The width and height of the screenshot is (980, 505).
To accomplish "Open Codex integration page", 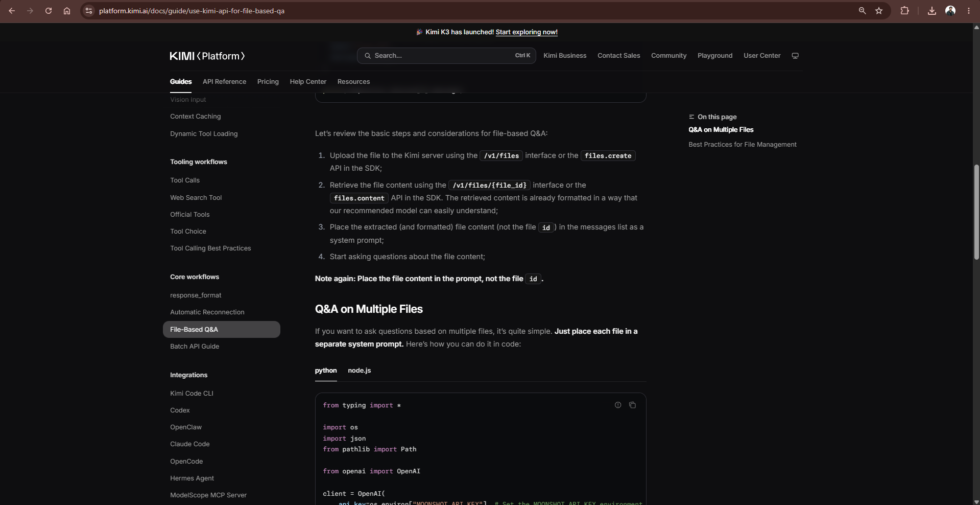I will (x=180, y=410).
